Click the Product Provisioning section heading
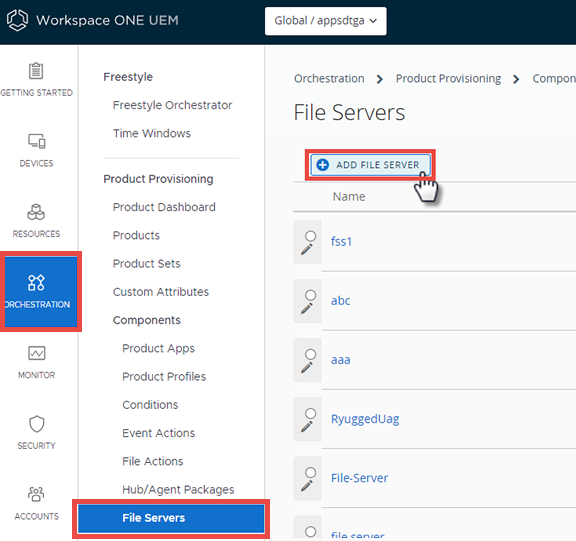Screen dimensions: 576x541 click(x=158, y=179)
